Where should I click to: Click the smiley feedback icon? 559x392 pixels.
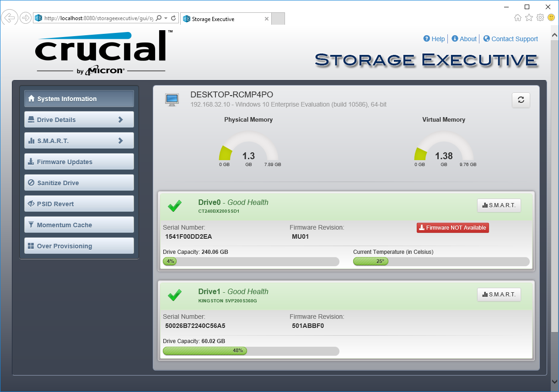click(551, 17)
